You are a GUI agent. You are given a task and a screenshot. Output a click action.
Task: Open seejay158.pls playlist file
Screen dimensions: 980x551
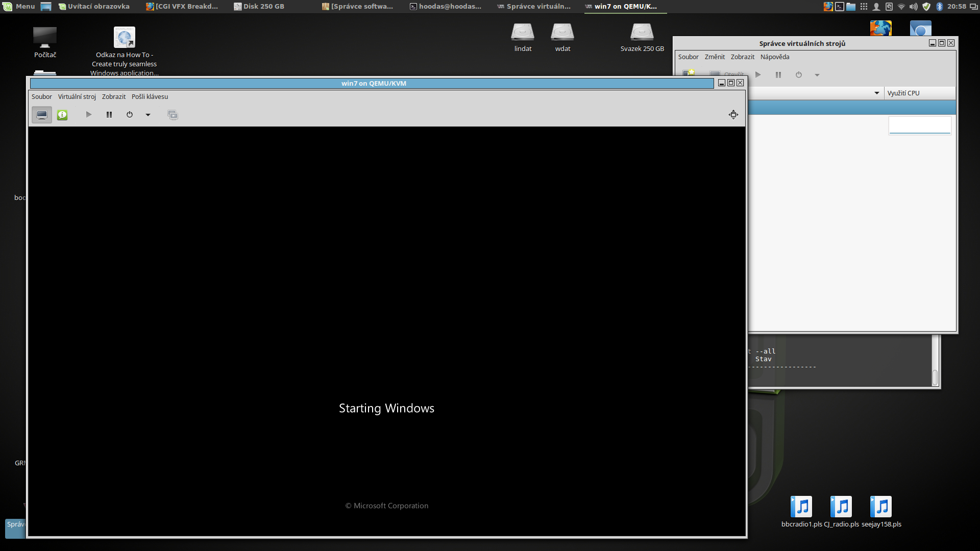[881, 512]
